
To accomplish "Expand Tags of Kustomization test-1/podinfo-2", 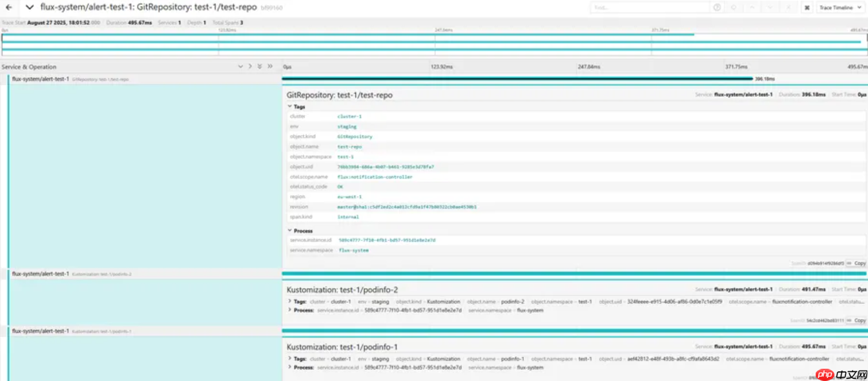I will (296, 302).
